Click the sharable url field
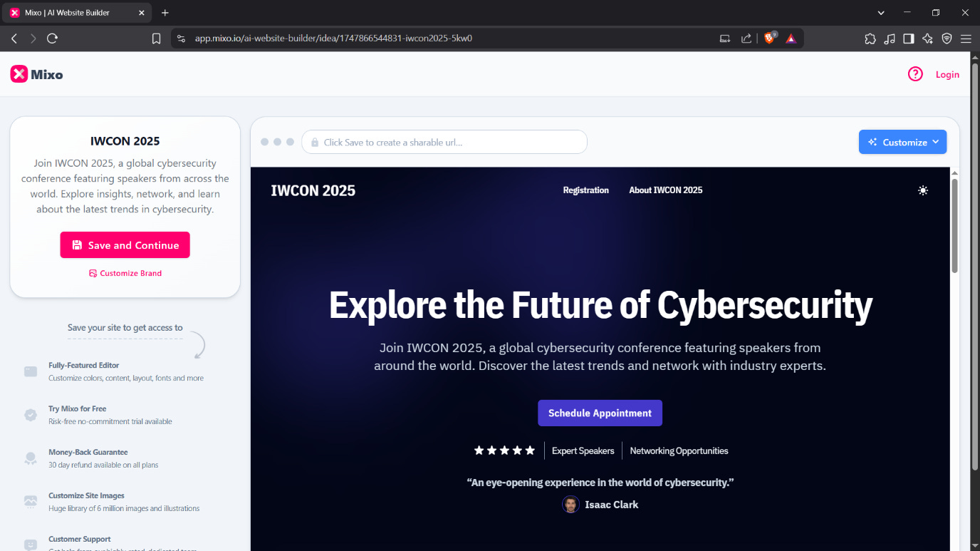Image resolution: width=980 pixels, height=551 pixels. click(444, 142)
